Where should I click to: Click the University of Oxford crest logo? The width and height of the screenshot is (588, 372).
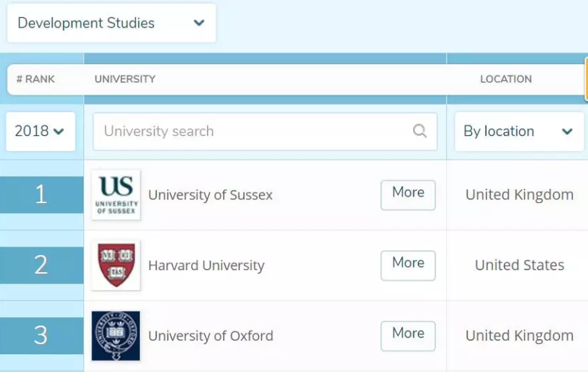pyautogui.click(x=116, y=336)
